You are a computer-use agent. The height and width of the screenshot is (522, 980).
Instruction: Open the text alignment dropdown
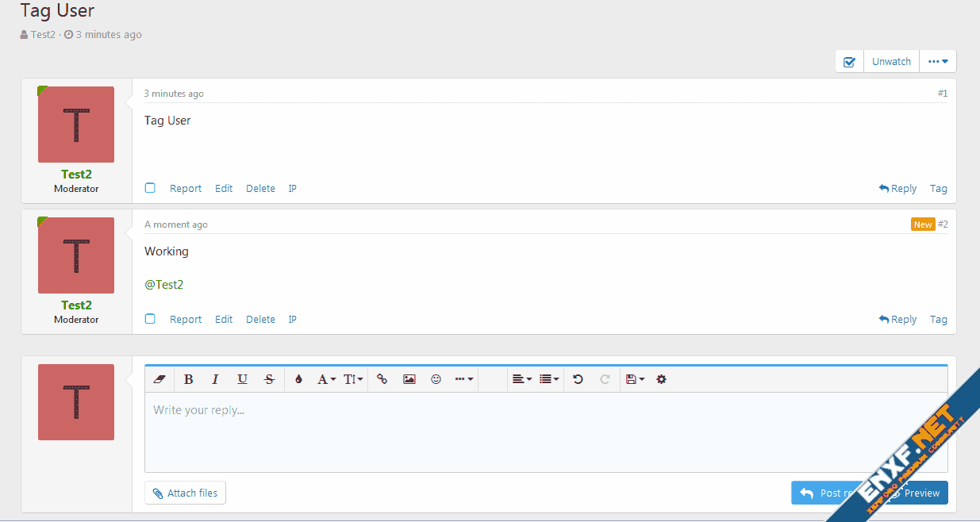pyautogui.click(x=521, y=379)
